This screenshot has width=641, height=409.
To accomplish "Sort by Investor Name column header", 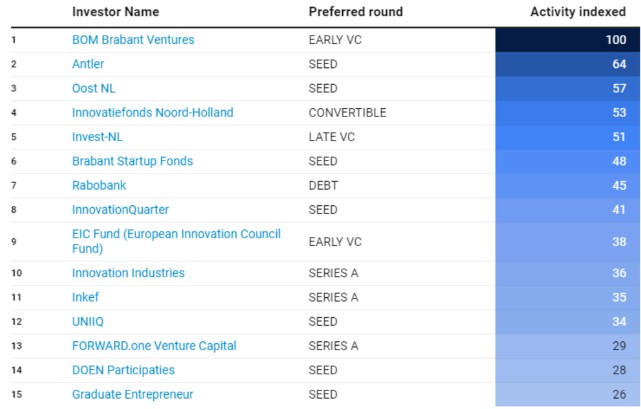I will click(x=115, y=12).
